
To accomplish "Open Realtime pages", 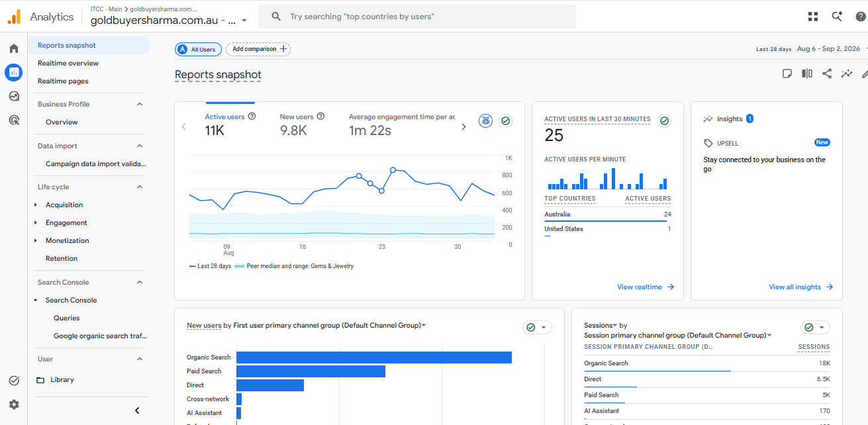I will point(63,81).
